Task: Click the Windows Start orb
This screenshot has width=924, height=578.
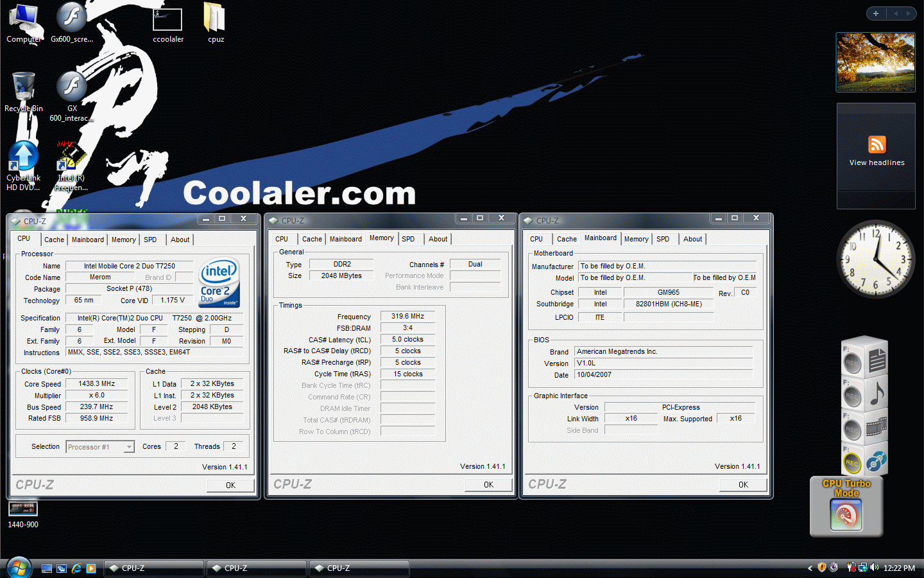Action: click(x=19, y=568)
